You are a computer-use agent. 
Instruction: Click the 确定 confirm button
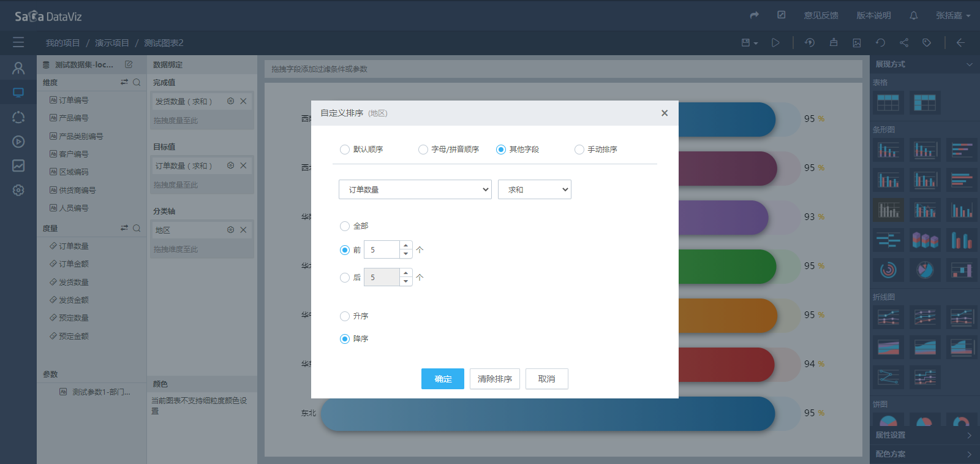click(443, 379)
